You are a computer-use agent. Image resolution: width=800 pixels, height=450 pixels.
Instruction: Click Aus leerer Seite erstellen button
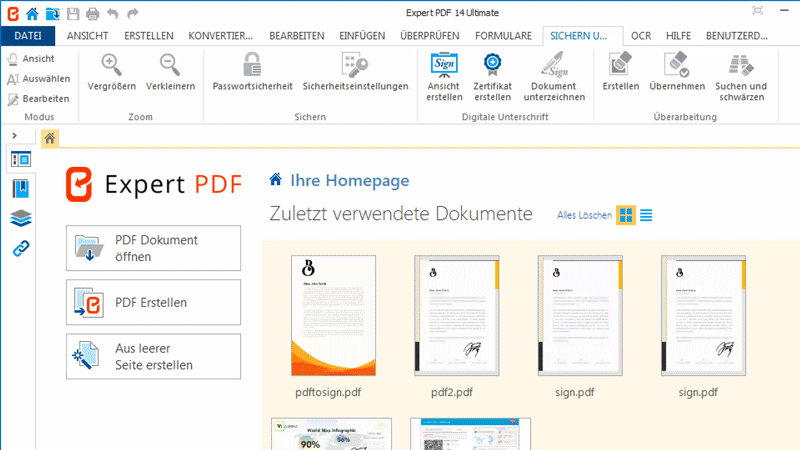153,357
